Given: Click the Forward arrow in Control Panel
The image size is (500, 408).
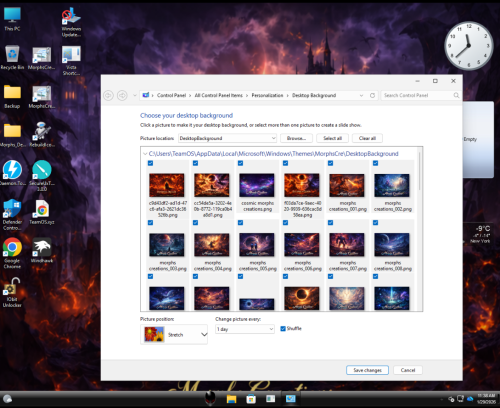Looking at the screenshot, I should coord(122,96).
